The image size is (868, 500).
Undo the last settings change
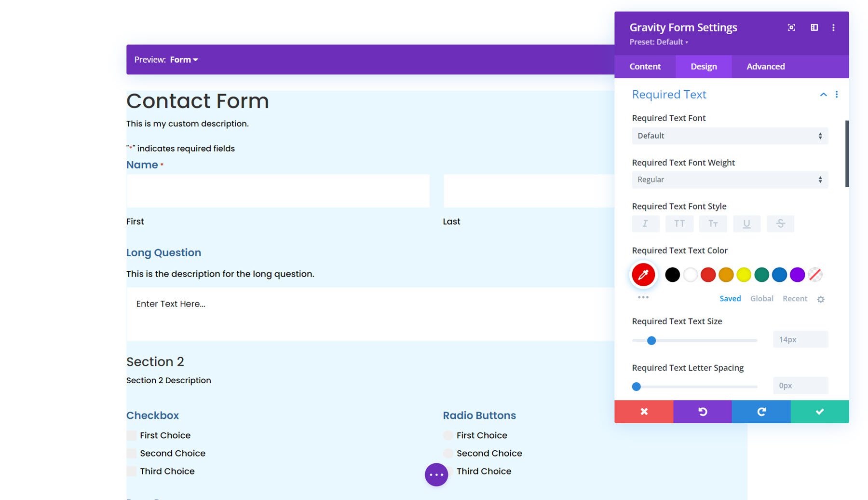702,412
